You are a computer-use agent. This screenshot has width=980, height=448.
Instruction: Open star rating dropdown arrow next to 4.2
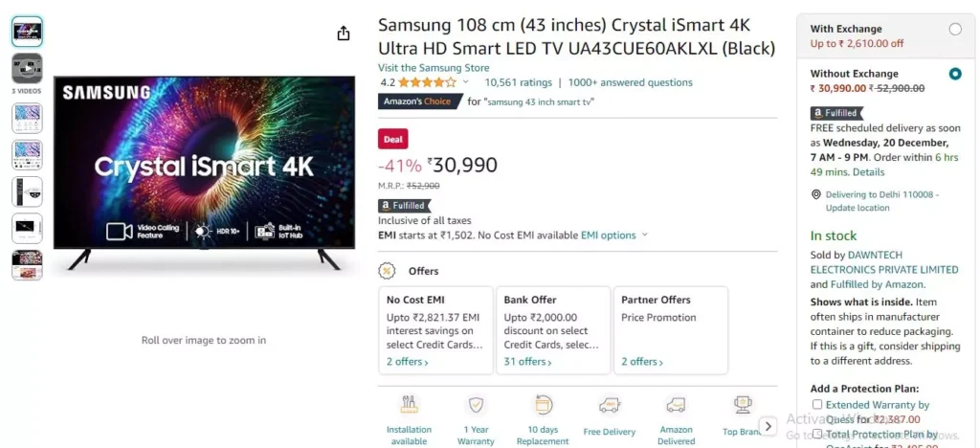(x=466, y=82)
